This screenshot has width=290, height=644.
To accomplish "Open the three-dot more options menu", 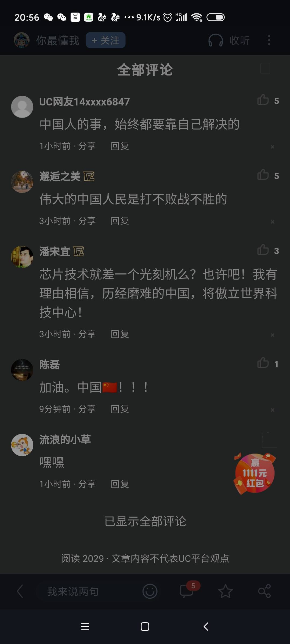I will tap(269, 40).
